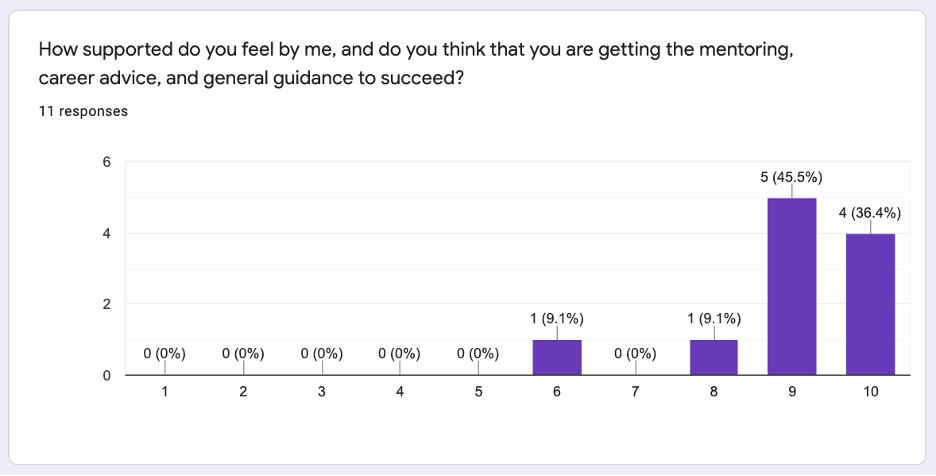This screenshot has width=936, height=476.
Task: Click the "0 (0%)" label above rating 7
Action: click(x=635, y=353)
